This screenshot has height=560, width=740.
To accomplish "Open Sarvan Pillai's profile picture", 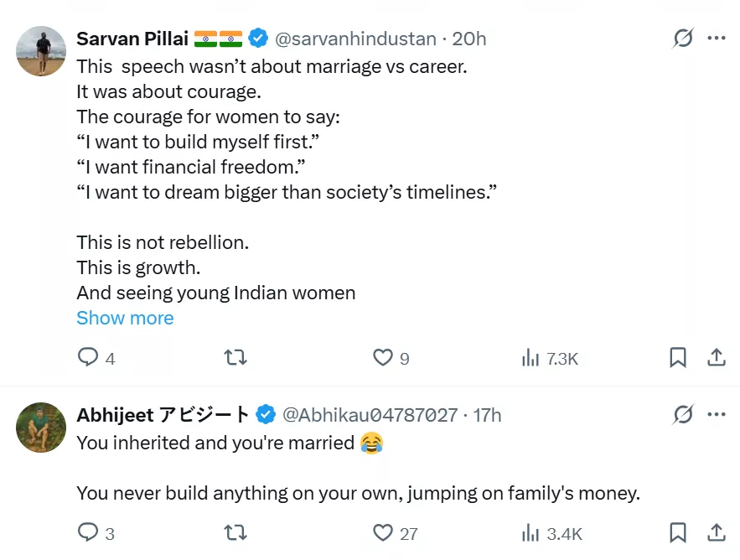I will click(x=41, y=51).
